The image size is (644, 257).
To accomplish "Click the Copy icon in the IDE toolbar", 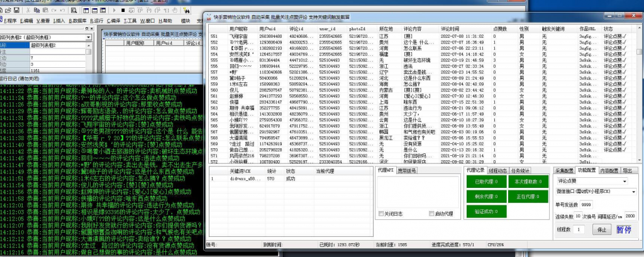I will tap(36, 10).
